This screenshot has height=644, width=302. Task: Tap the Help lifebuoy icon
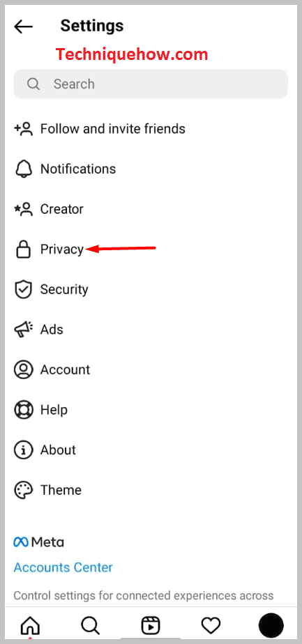point(23,410)
